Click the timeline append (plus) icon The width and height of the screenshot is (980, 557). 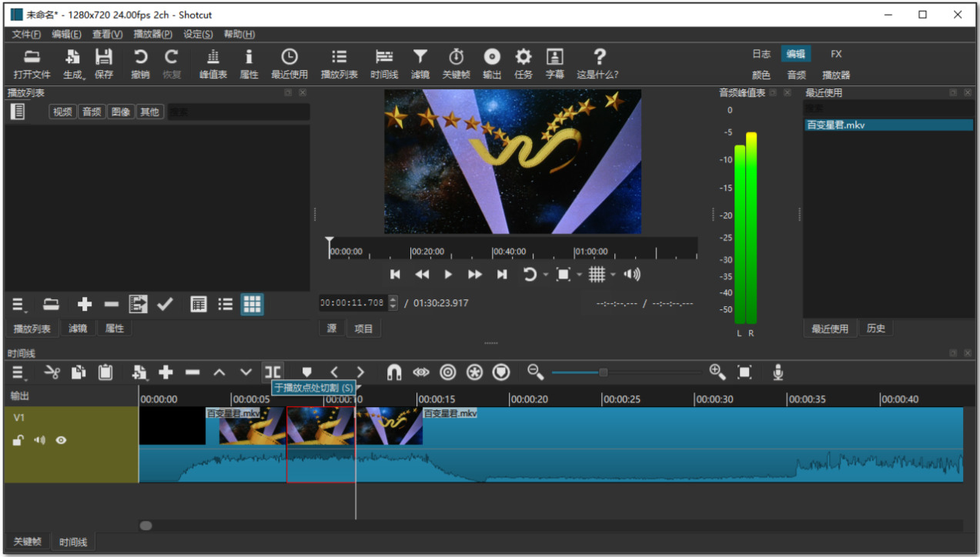click(166, 372)
